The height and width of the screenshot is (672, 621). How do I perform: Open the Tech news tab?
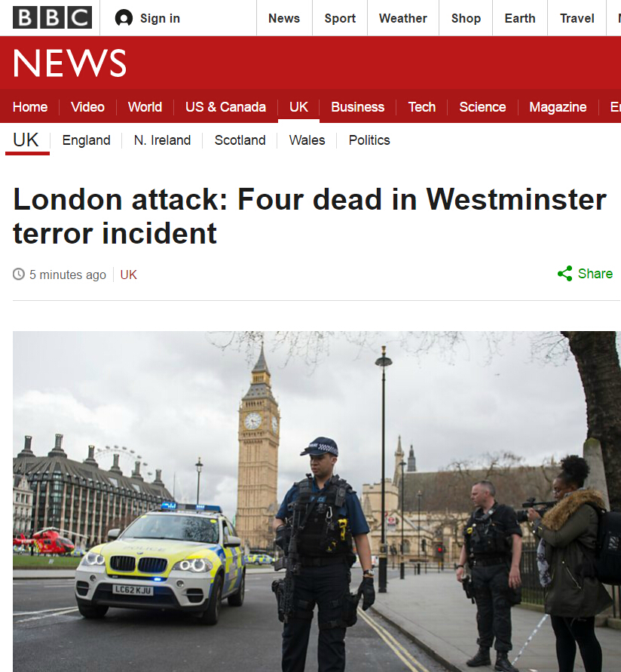422,106
